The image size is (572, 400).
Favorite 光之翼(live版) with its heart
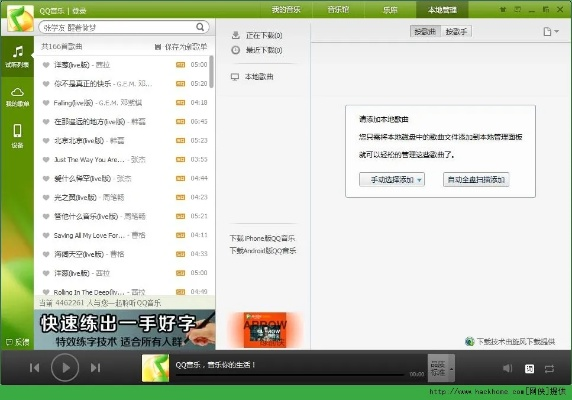(46, 198)
